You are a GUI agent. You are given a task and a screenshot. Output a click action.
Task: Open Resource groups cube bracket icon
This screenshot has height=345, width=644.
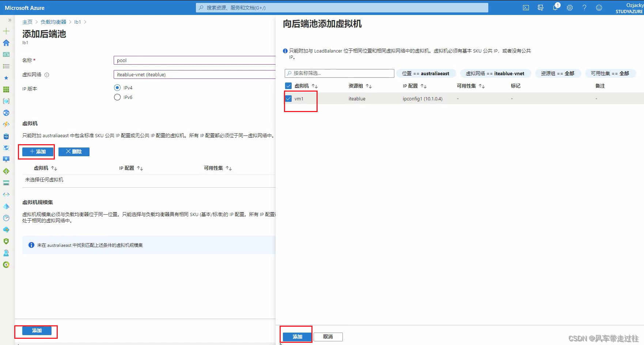[x=6, y=101]
